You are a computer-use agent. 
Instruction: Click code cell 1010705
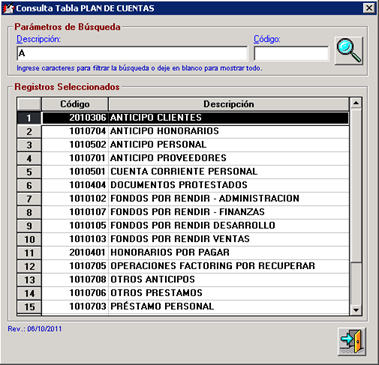pos(75,266)
